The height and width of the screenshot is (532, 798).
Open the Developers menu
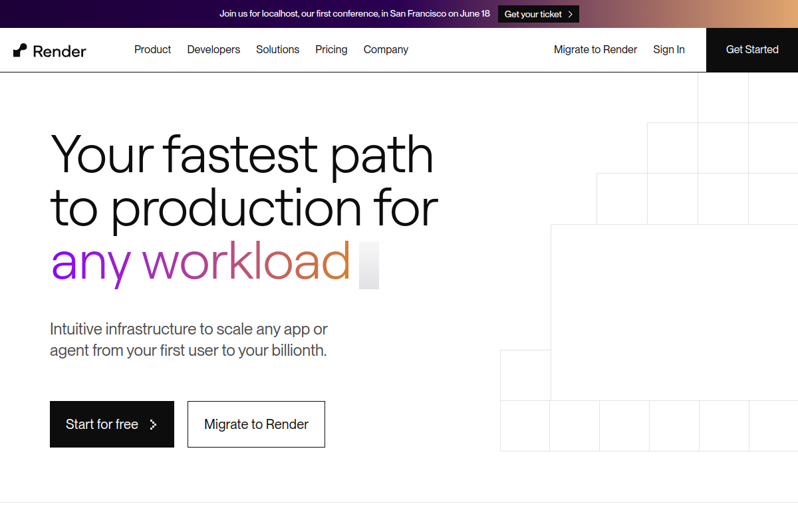213,49
